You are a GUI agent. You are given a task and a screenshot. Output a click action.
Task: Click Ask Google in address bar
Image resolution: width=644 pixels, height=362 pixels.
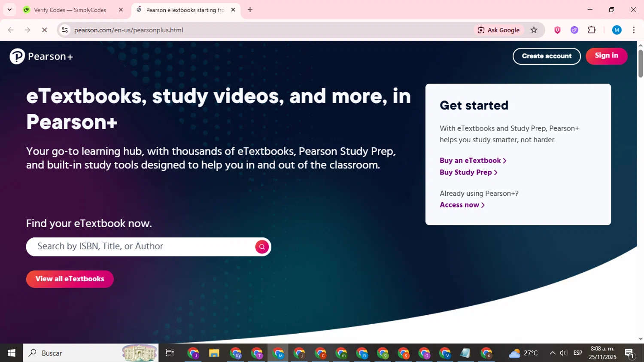(x=498, y=30)
